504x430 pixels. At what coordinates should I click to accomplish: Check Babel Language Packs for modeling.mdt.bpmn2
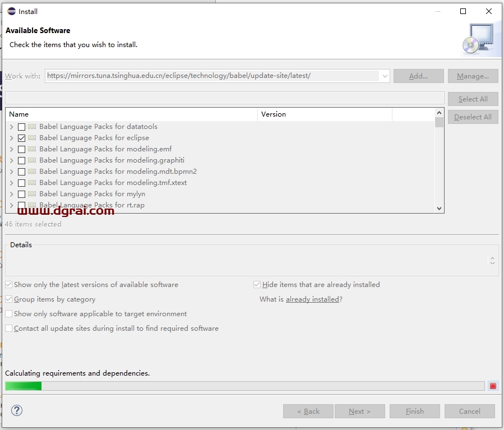click(21, 172)
